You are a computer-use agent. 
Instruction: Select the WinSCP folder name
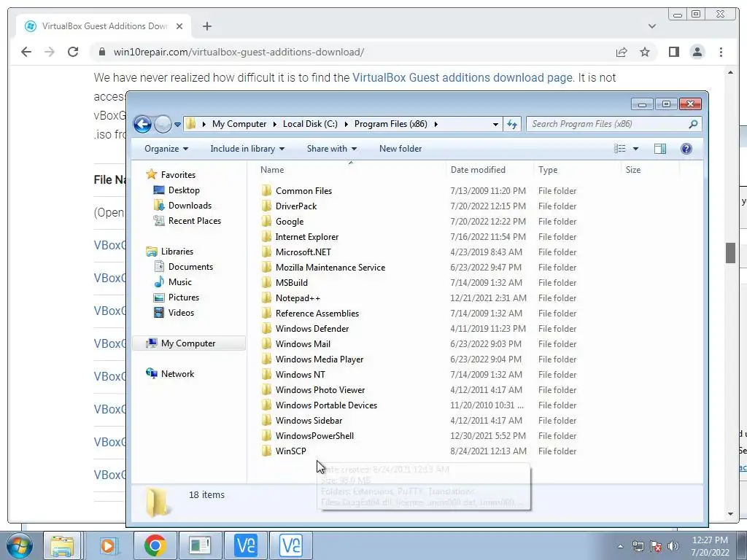pos(290,451)
